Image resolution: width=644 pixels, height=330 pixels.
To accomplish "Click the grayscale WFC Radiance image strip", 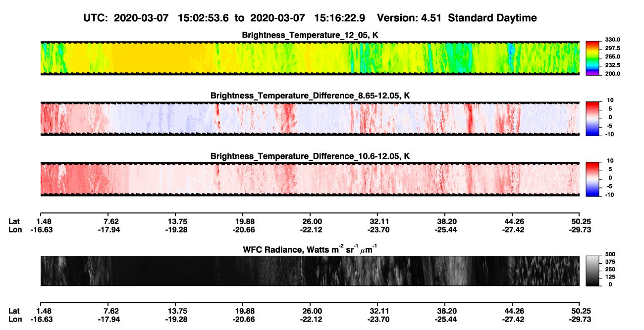I will 310,271.
